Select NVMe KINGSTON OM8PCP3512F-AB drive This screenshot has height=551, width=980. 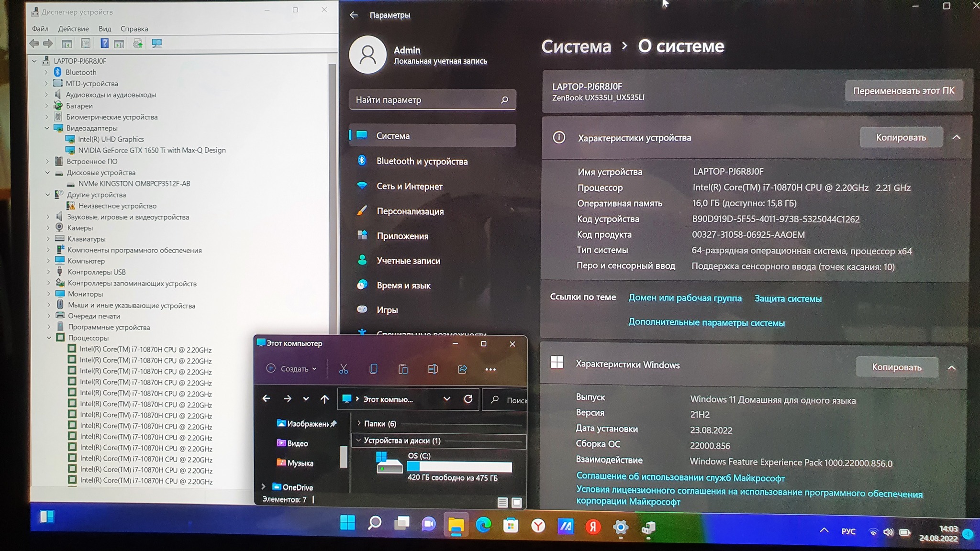(x=134, y=184)
